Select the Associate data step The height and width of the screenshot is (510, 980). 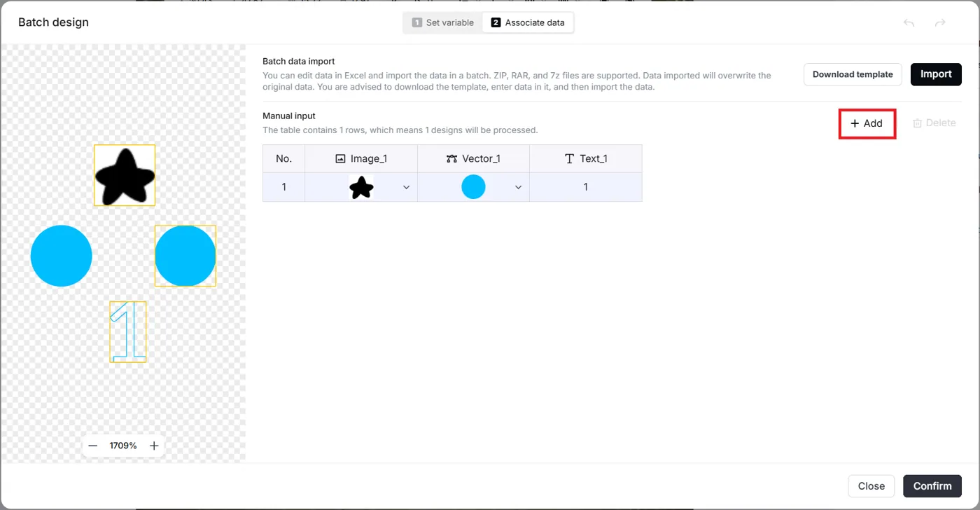tap(528, 22)
